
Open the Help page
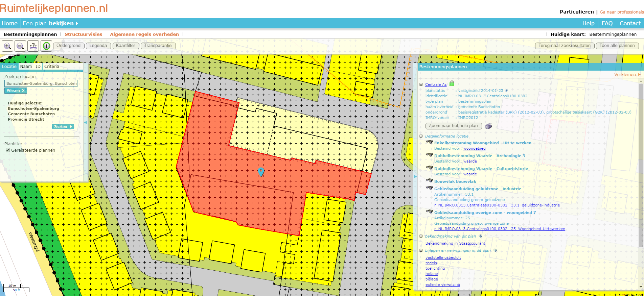coord(588,23)
